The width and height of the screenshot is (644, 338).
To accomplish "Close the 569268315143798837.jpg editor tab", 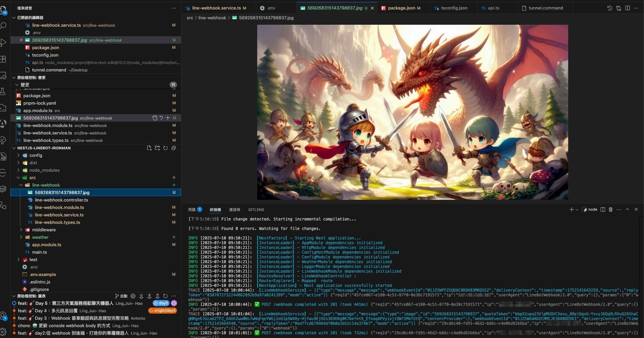I will pos(372,8).
